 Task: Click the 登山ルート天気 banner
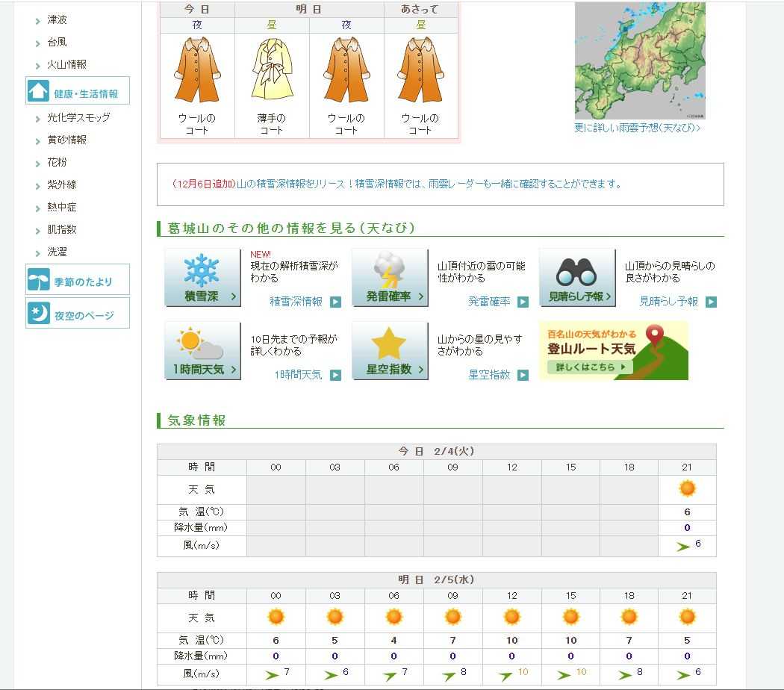(x=613, y=350)
